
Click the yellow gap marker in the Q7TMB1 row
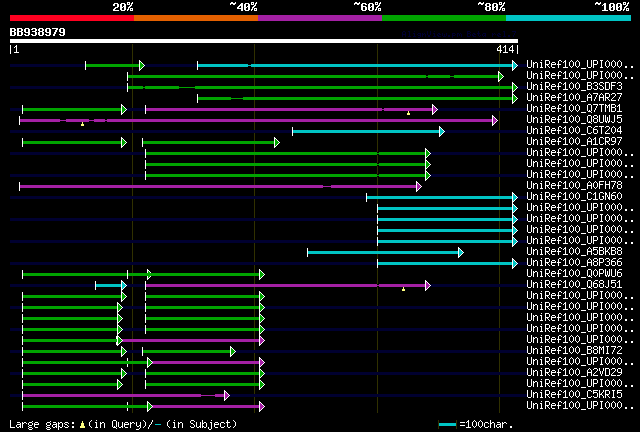click(x=408, y=113)
